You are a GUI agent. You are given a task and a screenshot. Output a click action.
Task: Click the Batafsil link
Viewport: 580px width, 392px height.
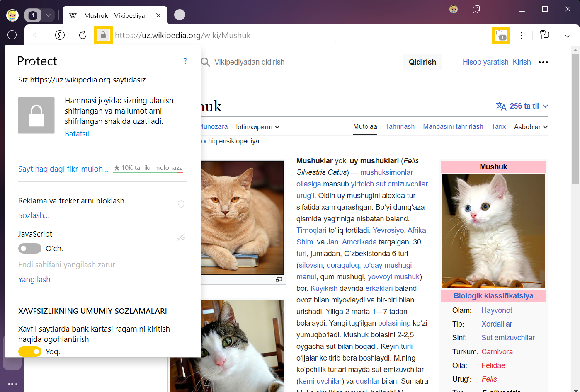[x=77, y=133]
